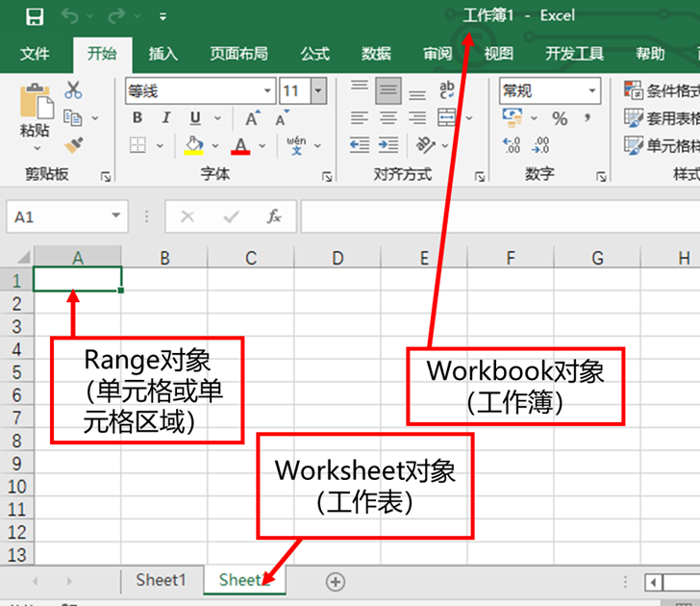Open the 常规 number format dropdown
The width and height of the screenshot is (700, 606).
(x=592, y=91)
